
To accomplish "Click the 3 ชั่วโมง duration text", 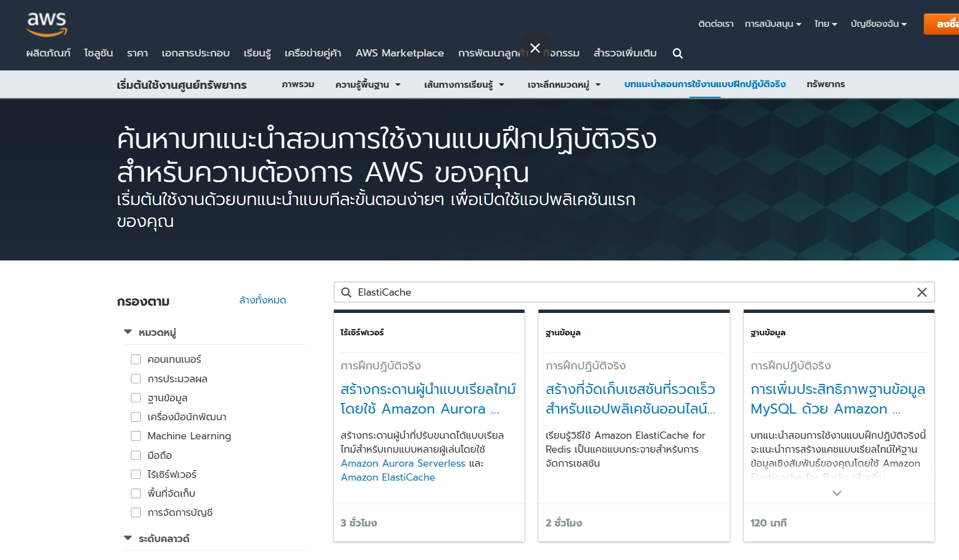I will (x=359, y=523).
